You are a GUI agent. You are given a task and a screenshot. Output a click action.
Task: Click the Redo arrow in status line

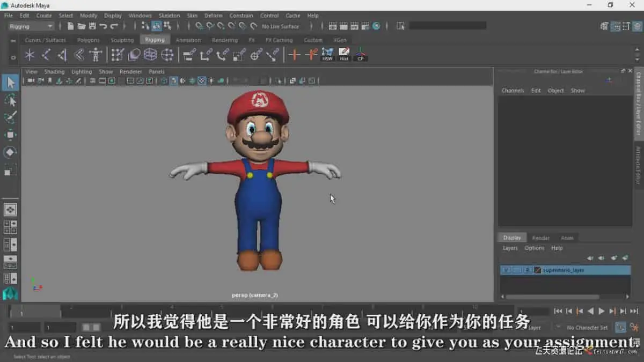coord(114,26)
